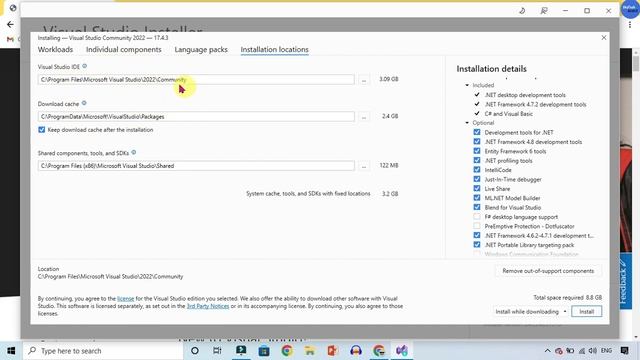Edit the Visual Studio IDE path field
This screenshot has width=640, height=360.
coord(196,80)
